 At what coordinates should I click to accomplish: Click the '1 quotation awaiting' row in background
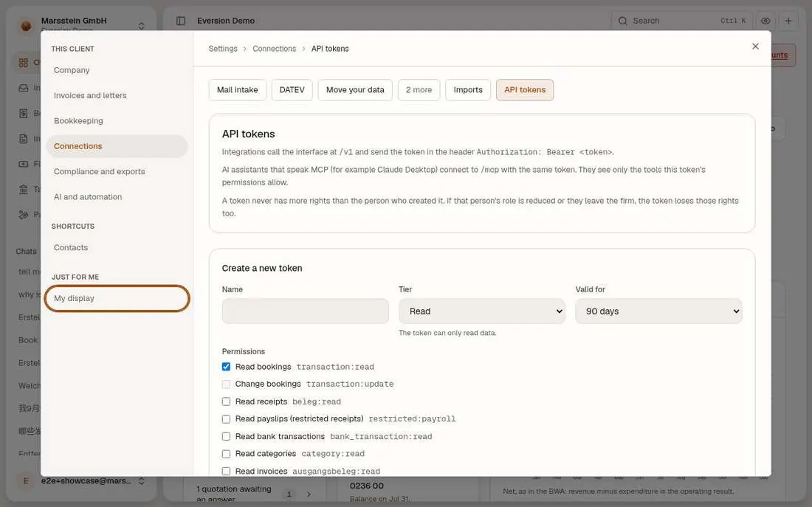pos(254,494)
